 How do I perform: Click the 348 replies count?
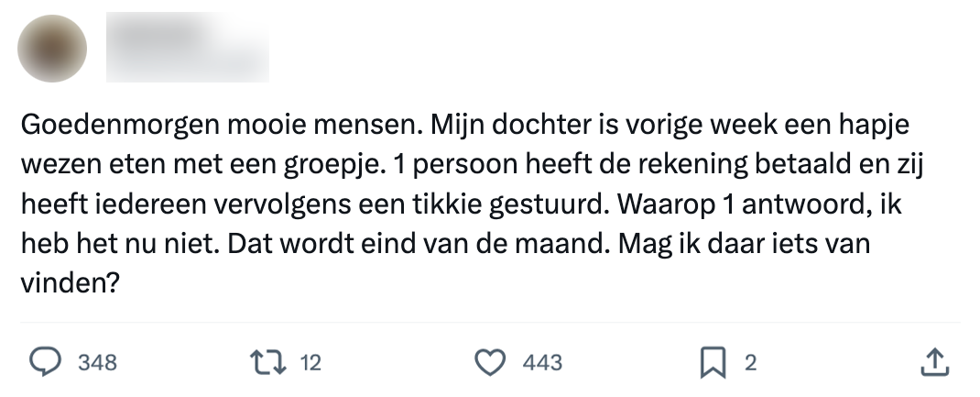coord(98,363)
